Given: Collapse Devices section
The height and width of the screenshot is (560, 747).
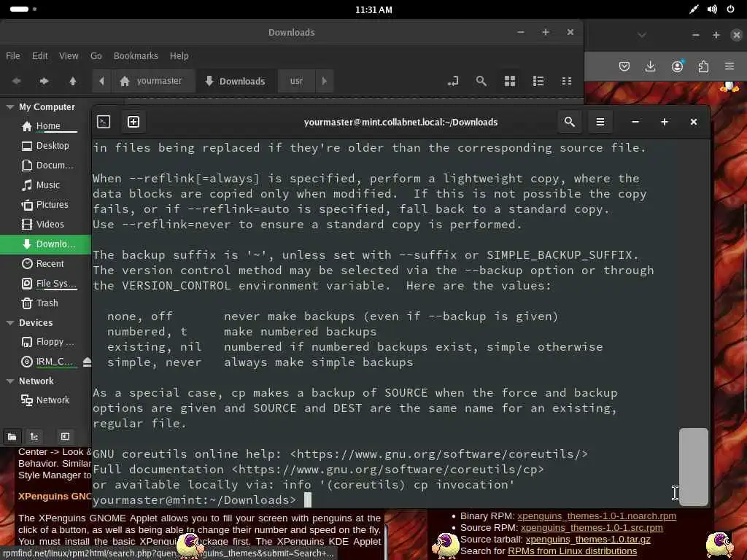Looking at the screenshot, I should 10,323.
